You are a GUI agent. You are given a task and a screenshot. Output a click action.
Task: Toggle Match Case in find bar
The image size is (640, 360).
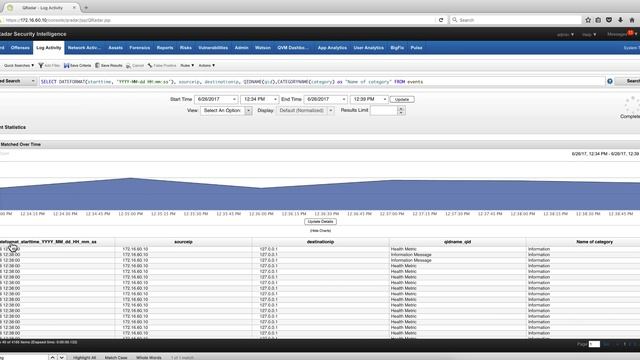pos(116,358)
